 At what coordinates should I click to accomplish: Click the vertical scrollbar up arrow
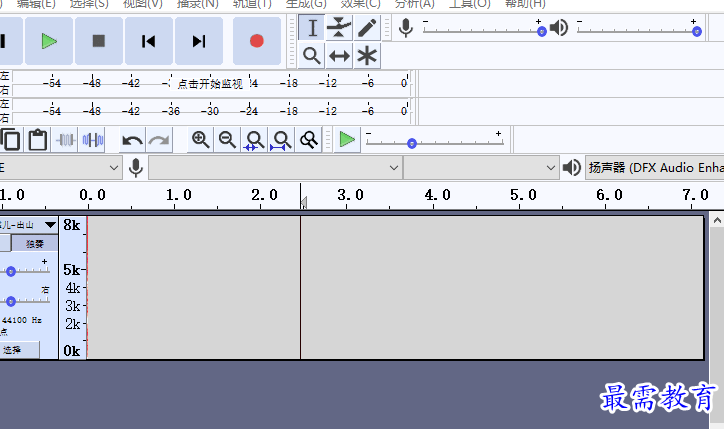tap(717, 220)
